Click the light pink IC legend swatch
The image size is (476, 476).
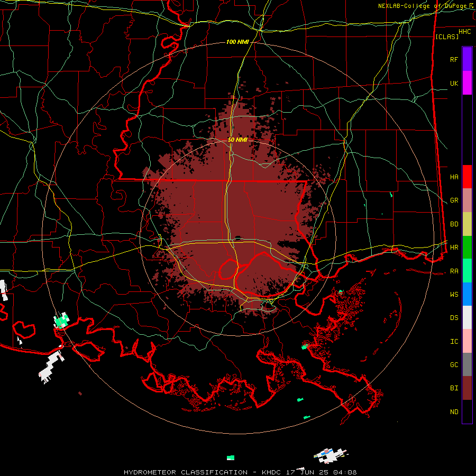(x=467, y=341)
